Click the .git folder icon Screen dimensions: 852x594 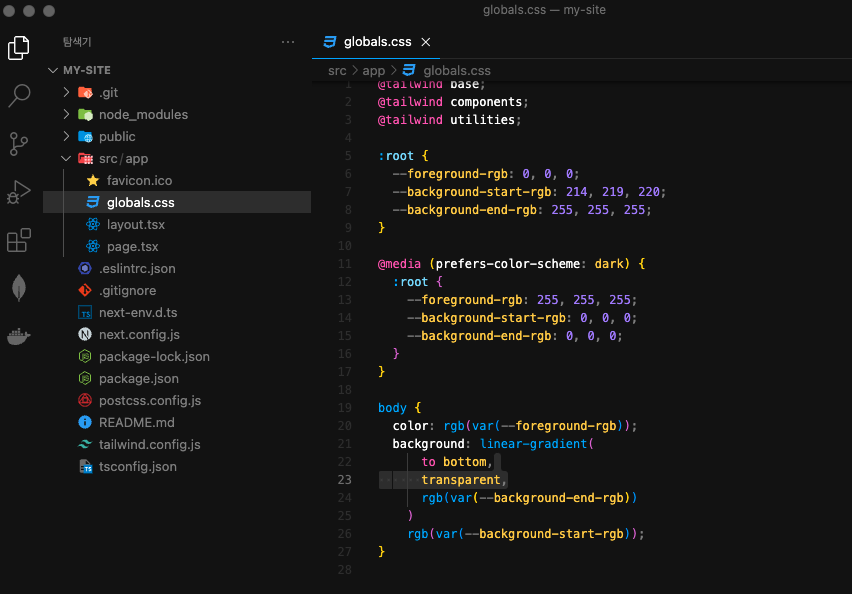pyautogui.click(x=85, y=92)
